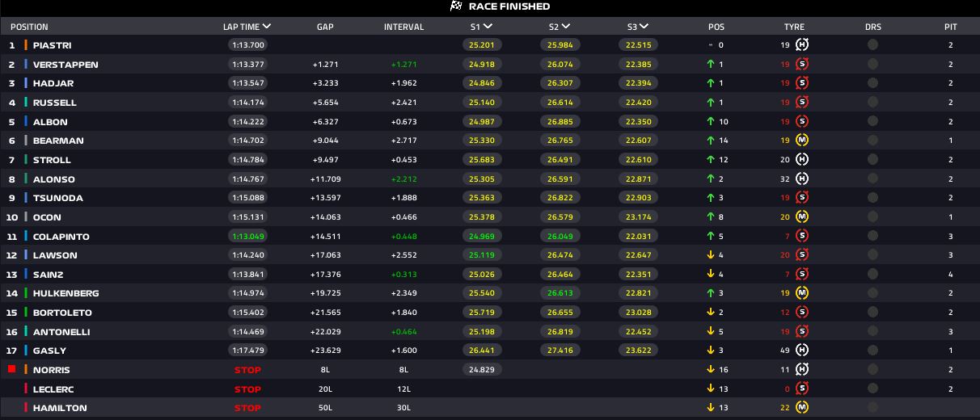This screenshot has height=420, width=980.
Task: Select driver name HAMILTON
Action: [x=60, y=408]
